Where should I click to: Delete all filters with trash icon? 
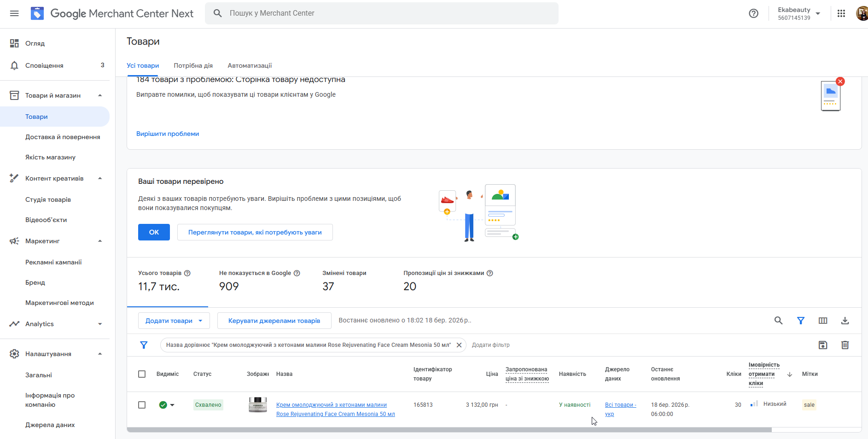(x=845, y=345)
